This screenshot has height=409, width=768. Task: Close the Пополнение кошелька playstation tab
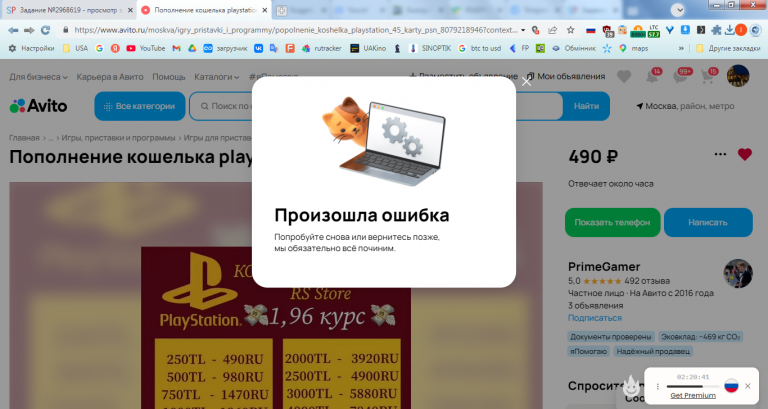pyautogui.click(x=264, y=10)
